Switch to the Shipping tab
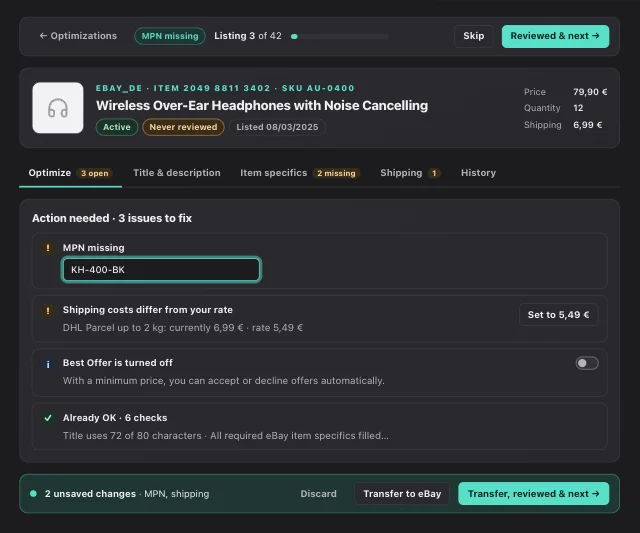This screenshot has width=640, height=533. 410,173
